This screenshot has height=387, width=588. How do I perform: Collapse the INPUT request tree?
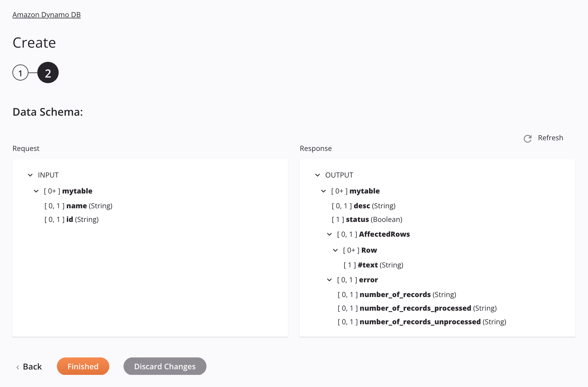pyautogui.click(x=30, y=175)
